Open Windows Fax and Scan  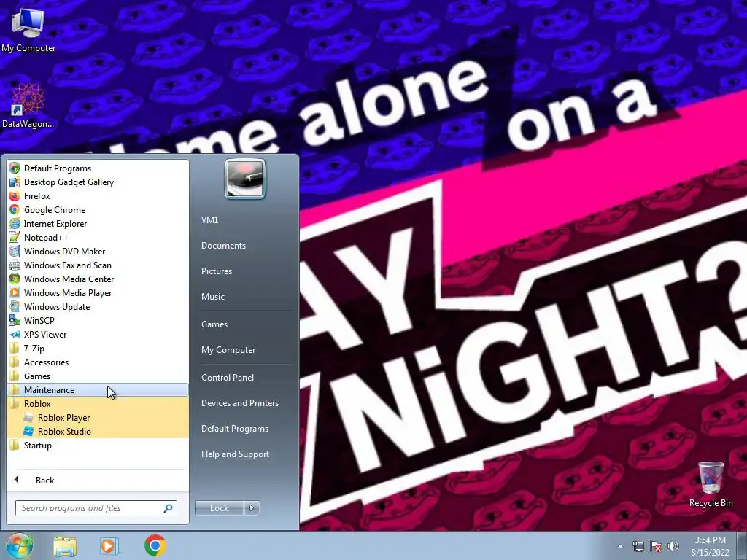[98, 265]
